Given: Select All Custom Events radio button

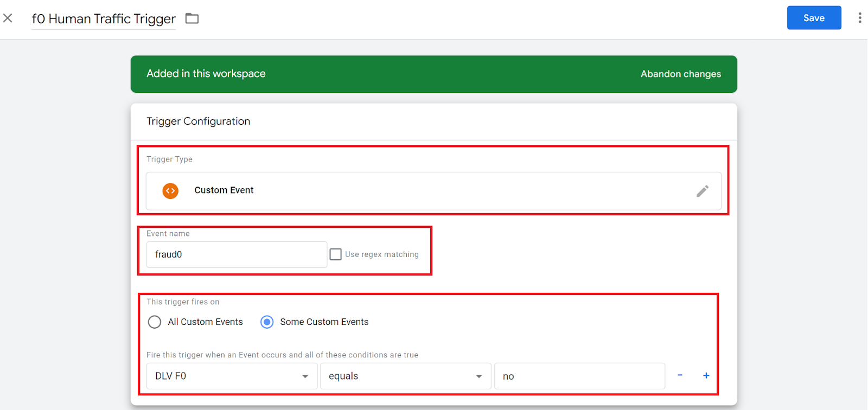Looking at the screenshot, I should pos(155,322).
